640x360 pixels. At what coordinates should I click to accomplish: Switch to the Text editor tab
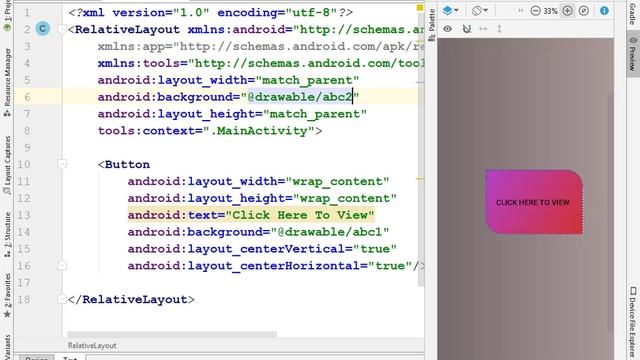70,358
